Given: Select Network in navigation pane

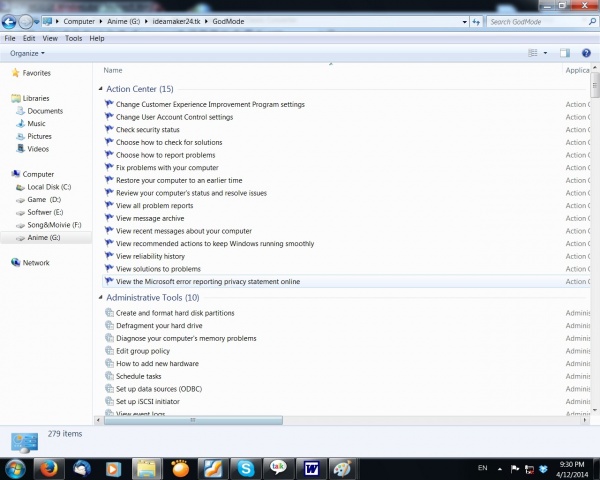Looking at the screenshot, I should click(36, 263).
